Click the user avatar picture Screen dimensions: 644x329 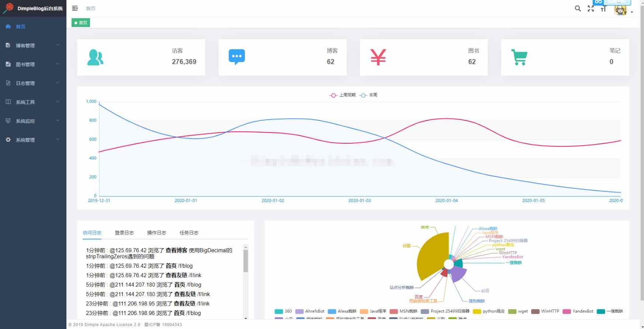pyautogui.click(x=620, y=9)
